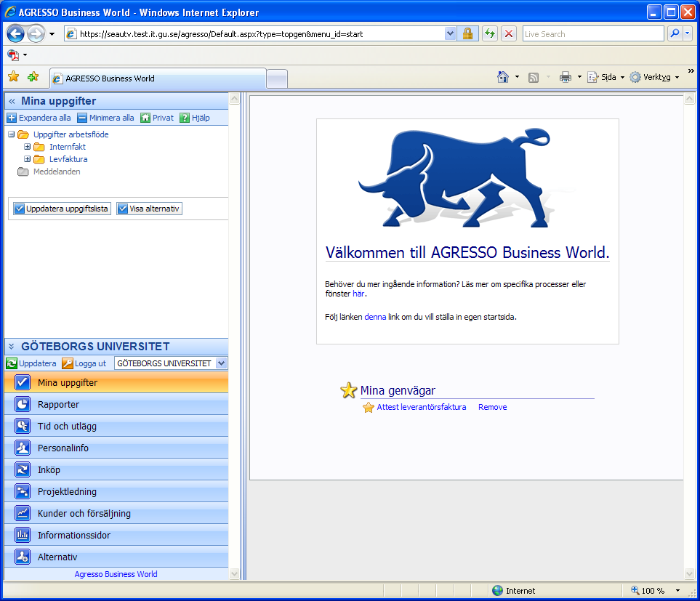This screenshot has height=601, width=700.
Task: Open the Favorites Center star icon
Action: [14, 77]
